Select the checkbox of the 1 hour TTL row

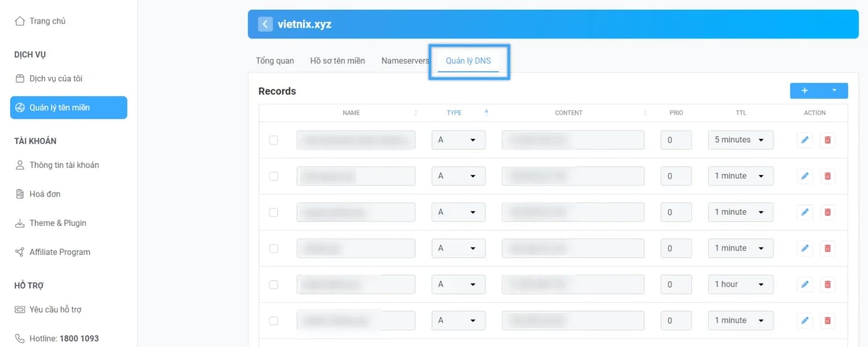tap(274, 284)
